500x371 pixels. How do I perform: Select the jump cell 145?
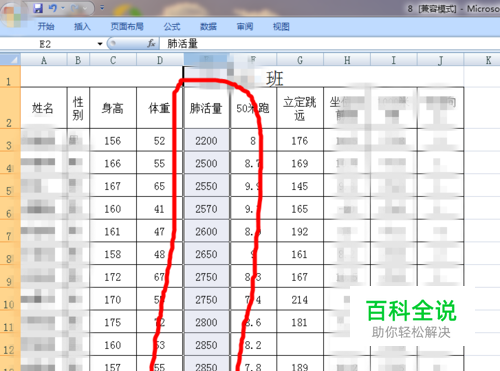(x=300, y=186)
